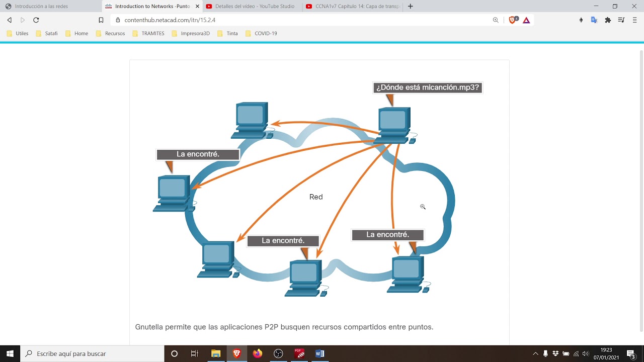Open Brave Shields lion icon

coord(513,20)
